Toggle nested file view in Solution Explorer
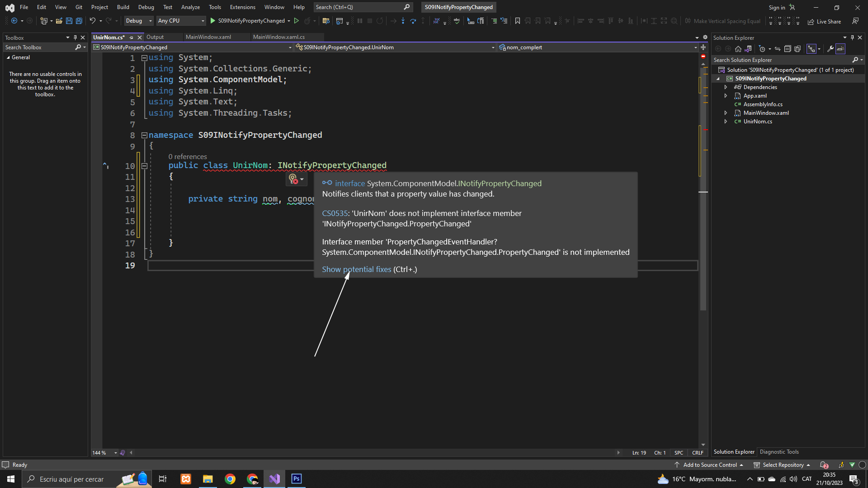Screen dimensions: 868x488 point(811,49)
